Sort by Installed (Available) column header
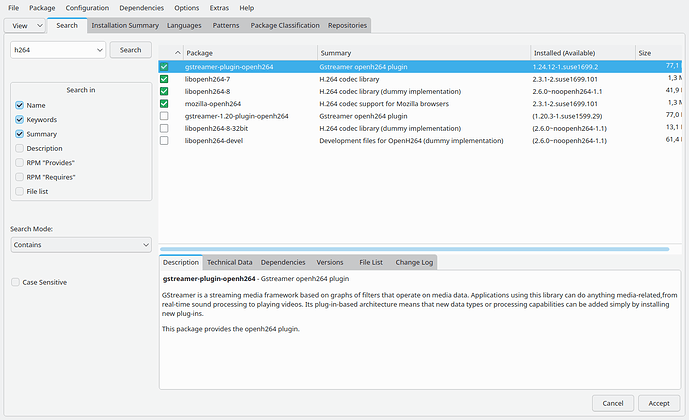Screen dimensions: 689x420 tap(583, 53)
